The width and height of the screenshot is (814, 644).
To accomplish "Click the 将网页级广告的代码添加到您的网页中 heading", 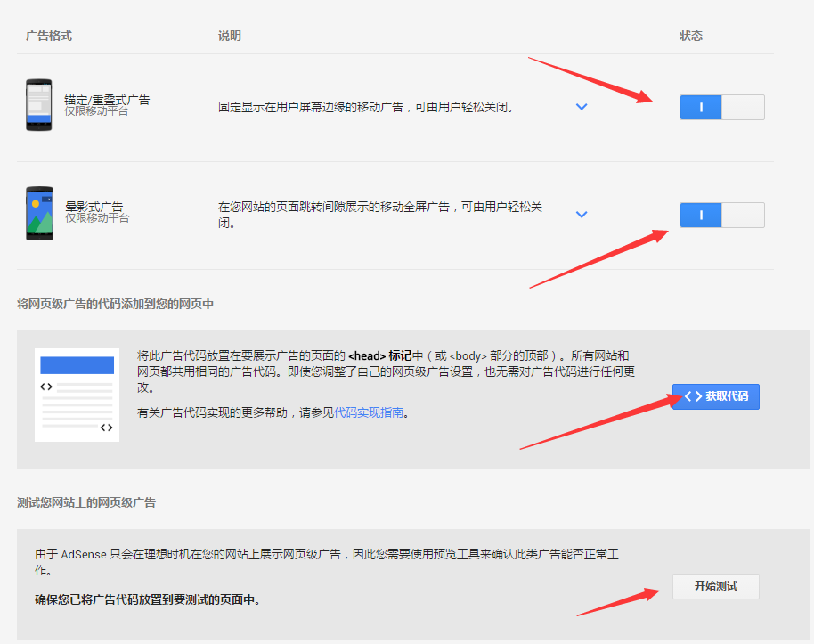I will pyautogui.click(x=116, y=305).
